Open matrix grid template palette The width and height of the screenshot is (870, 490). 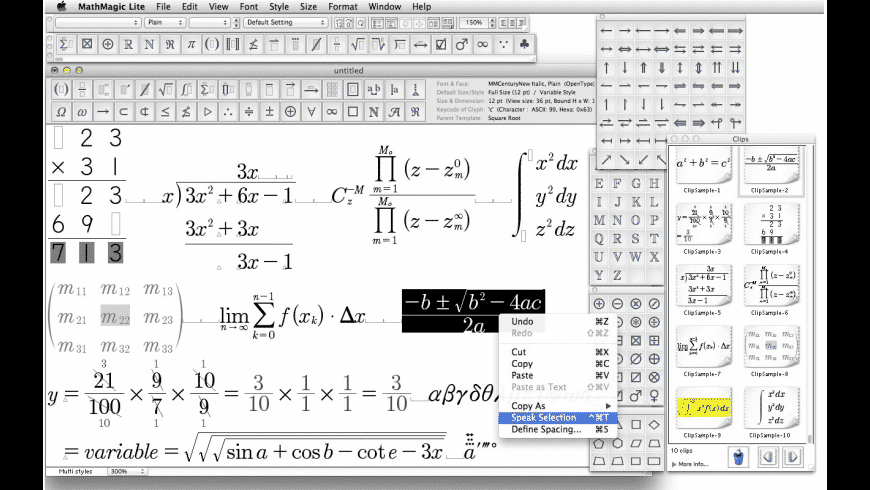pos(332,89)
